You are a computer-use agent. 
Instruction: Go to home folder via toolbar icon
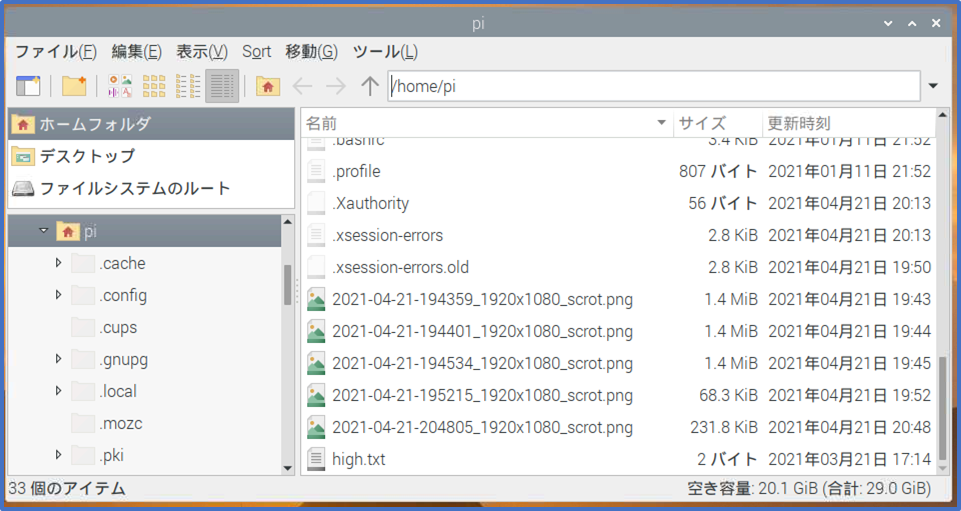268,86
